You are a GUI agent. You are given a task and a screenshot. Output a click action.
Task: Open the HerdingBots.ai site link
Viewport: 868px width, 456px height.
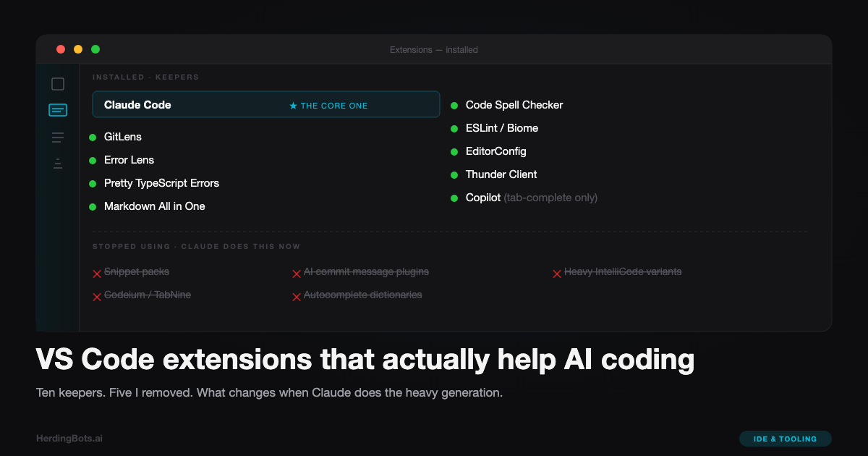tap(69, 438)
